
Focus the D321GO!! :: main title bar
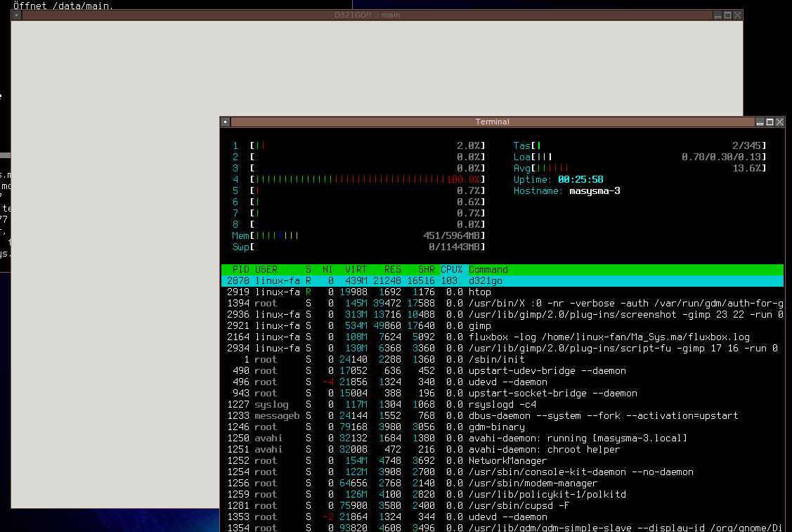point(367,15)
